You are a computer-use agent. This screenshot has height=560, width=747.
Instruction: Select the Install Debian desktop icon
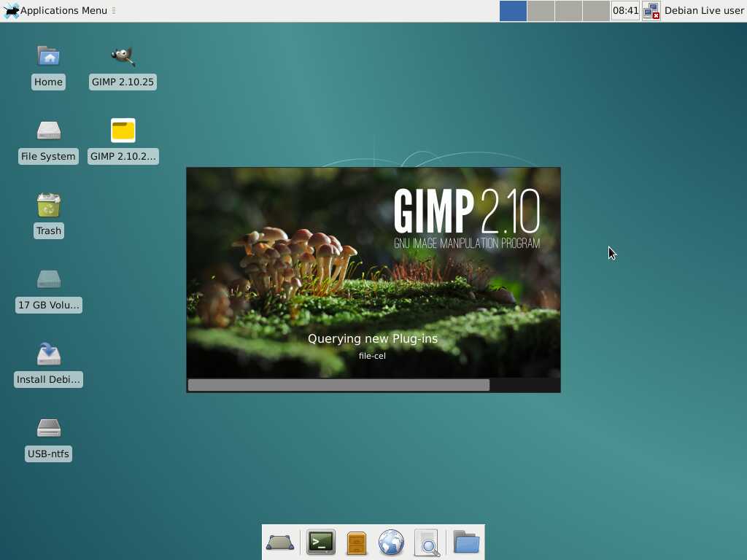point(48,354)
